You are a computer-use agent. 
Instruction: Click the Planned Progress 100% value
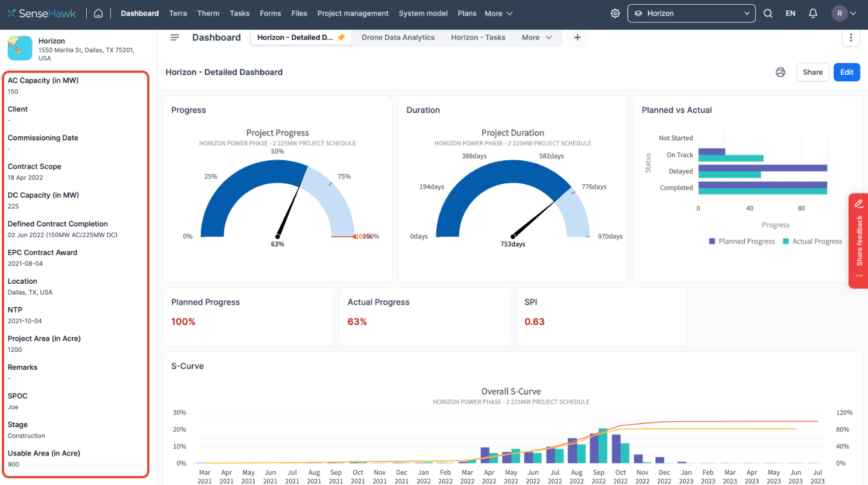(x=183, y=322)
